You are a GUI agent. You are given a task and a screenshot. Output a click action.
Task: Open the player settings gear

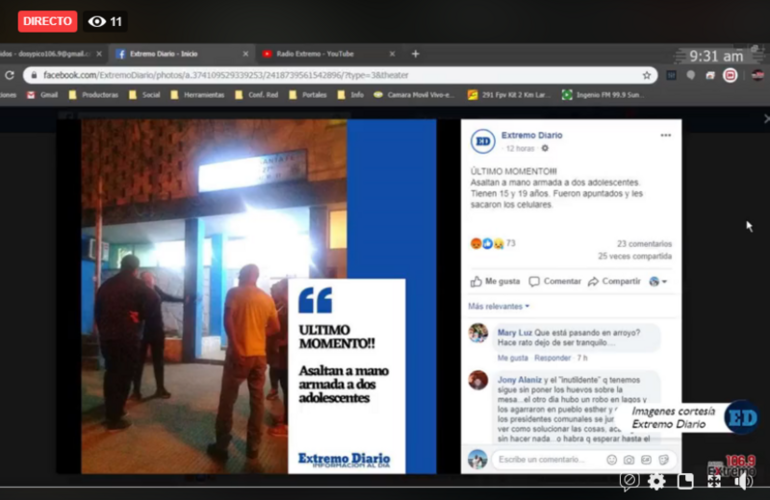point(657,481)
